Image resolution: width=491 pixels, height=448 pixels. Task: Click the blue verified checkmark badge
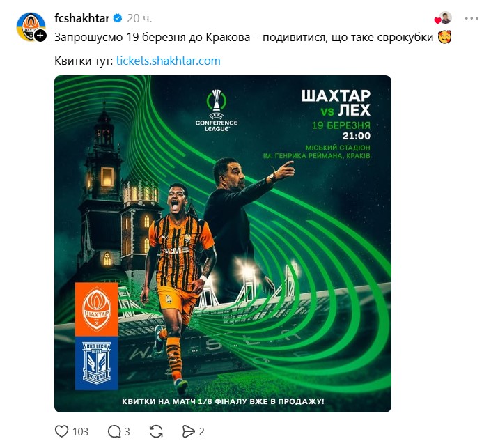tap(118, 19)
